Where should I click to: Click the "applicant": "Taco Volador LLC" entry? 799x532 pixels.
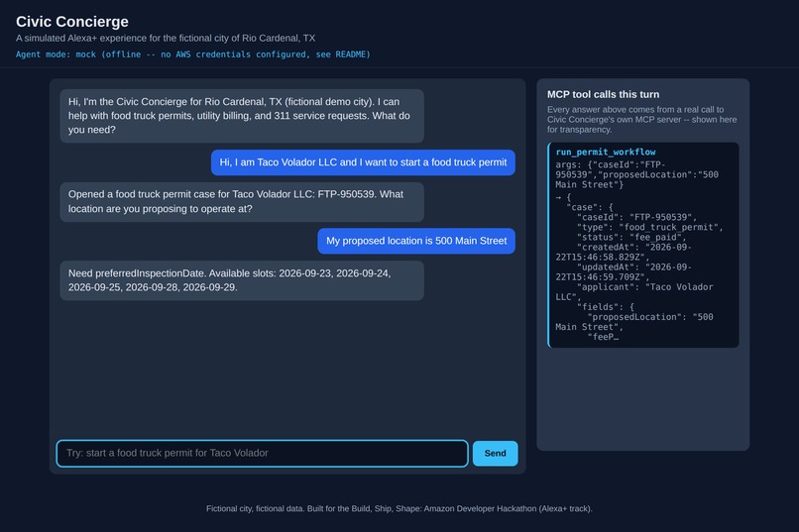click(634, 291)
